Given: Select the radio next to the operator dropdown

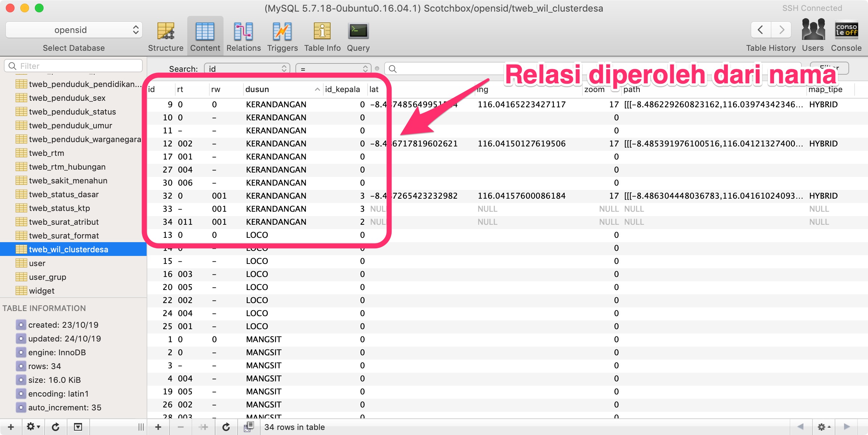Looking at the screenshot, I should [376, 68].
